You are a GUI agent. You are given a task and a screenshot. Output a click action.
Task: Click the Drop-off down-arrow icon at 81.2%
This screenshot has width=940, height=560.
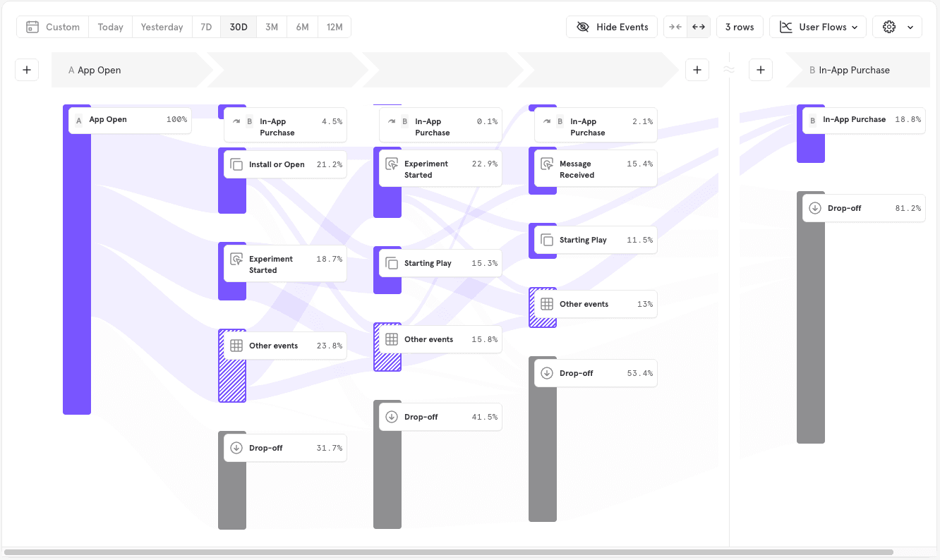815,208
